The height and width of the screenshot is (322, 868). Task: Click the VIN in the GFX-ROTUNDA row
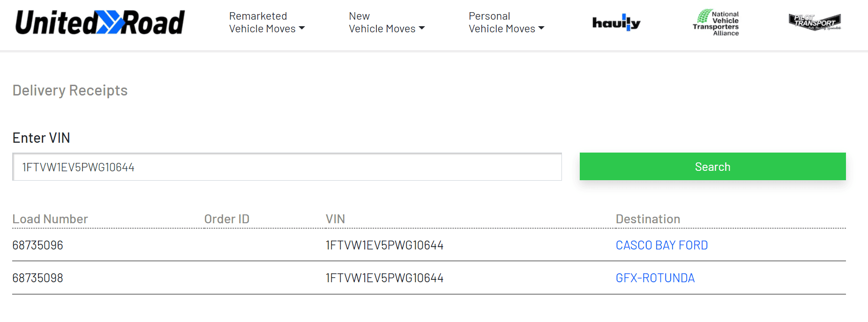tap(384, 278)
